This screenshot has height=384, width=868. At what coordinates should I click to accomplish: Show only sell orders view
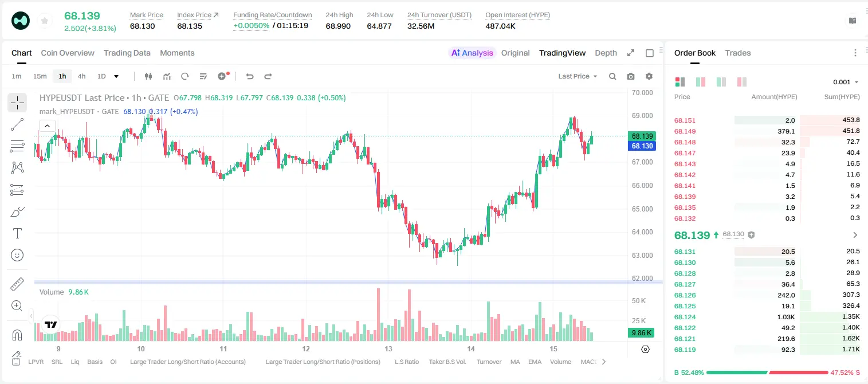point(742,82)
